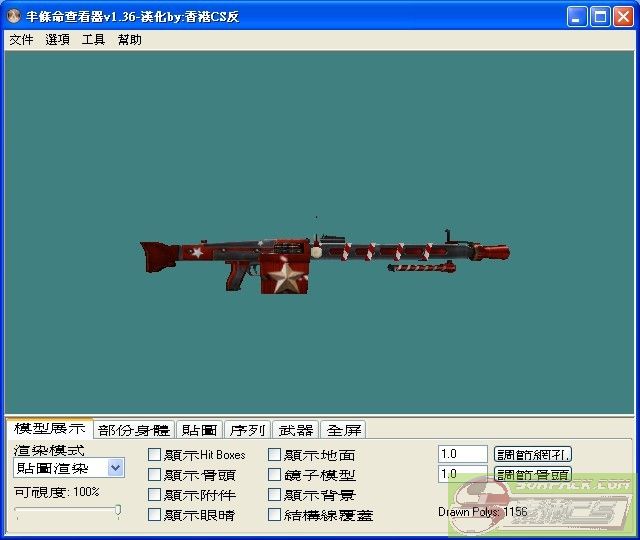Toggle the 顯示地面 checkbox
The width and height of the screenshot is (640, 540).
coord(275,455)
